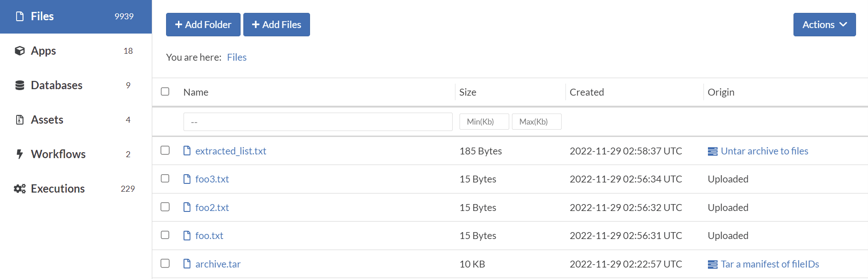Go to Executions in the sidebar
Screen dimensions: 868x279
pyautogui.click(x=57, y=188)
